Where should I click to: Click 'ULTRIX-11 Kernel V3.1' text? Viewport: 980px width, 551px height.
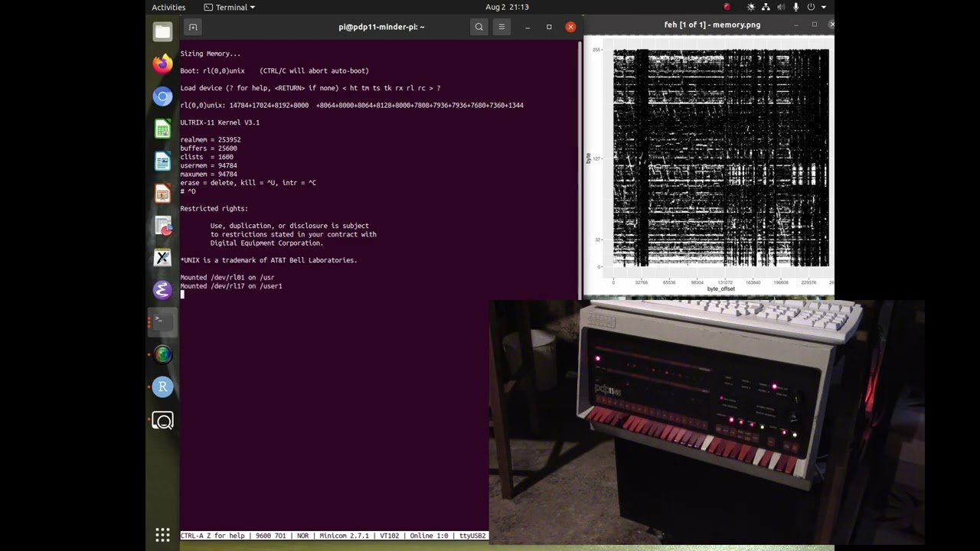point(220,122)
